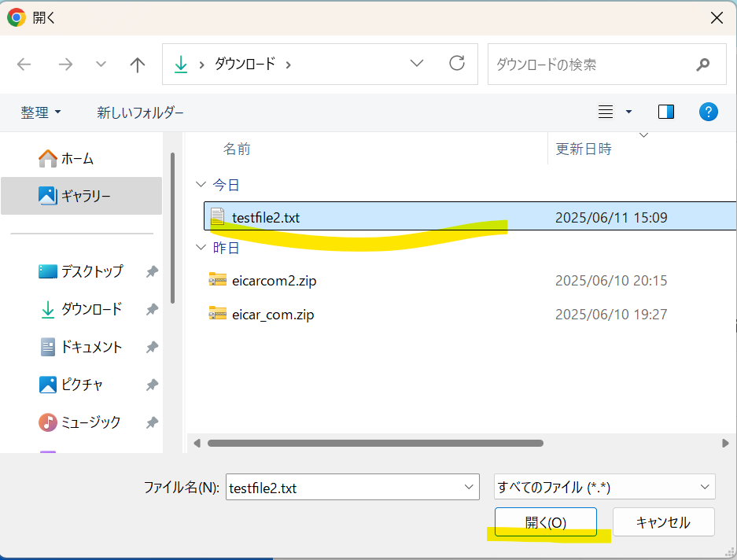Open the file type filter dropdown
This screenshot has width=737, height=560.
(604, 488)
